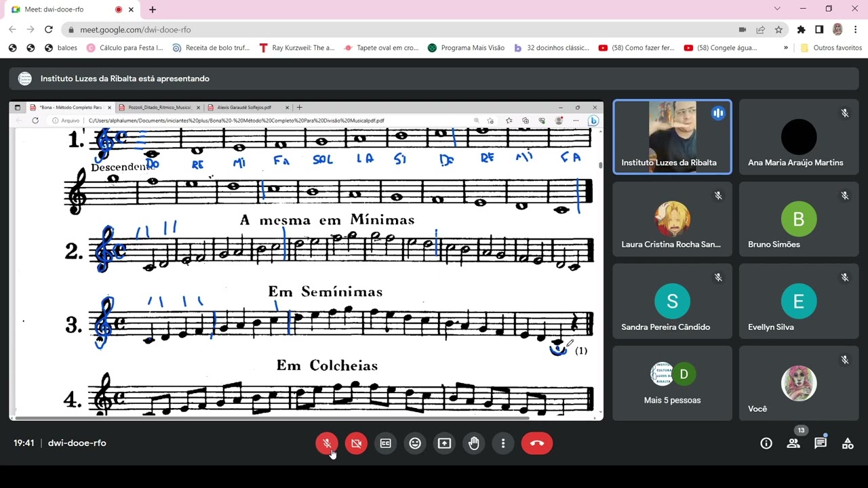The image size is (868, 488).
Task: Open Chrome's three-dot menu
Action: pos(856,30)
